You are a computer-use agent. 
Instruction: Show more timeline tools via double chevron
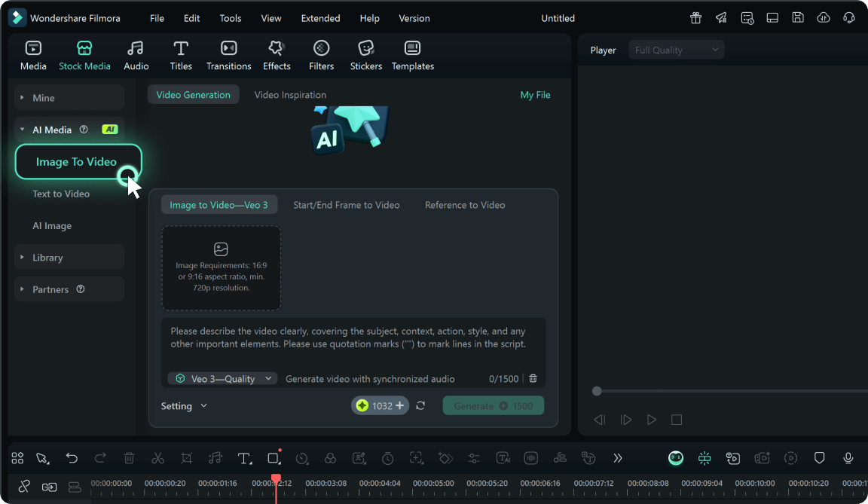click(617, 458)
